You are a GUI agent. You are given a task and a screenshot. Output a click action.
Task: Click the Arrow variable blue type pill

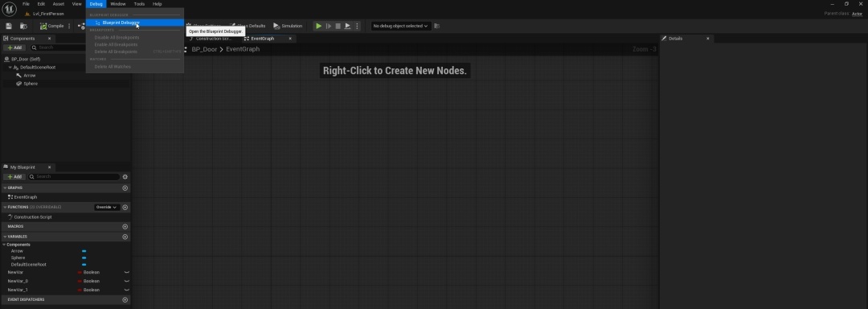pyautogui.click(x=84, y=251)
